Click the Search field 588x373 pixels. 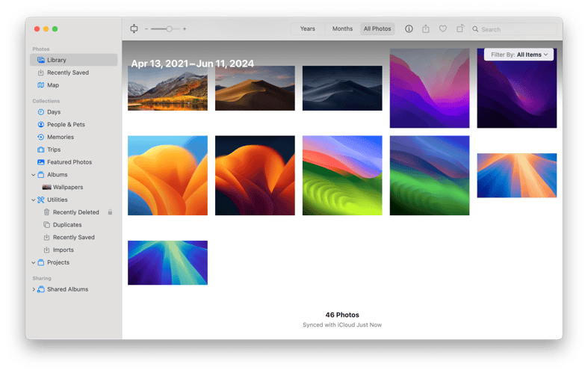(513, 29)
